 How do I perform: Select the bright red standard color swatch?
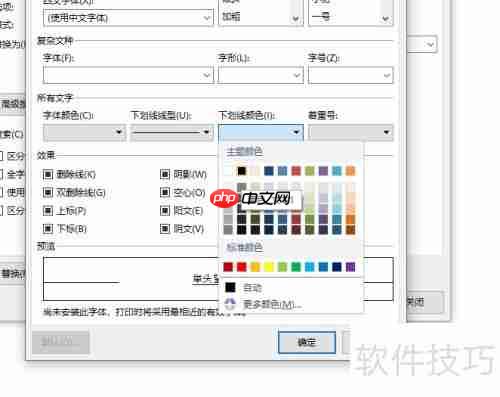[x=242, y=267]
